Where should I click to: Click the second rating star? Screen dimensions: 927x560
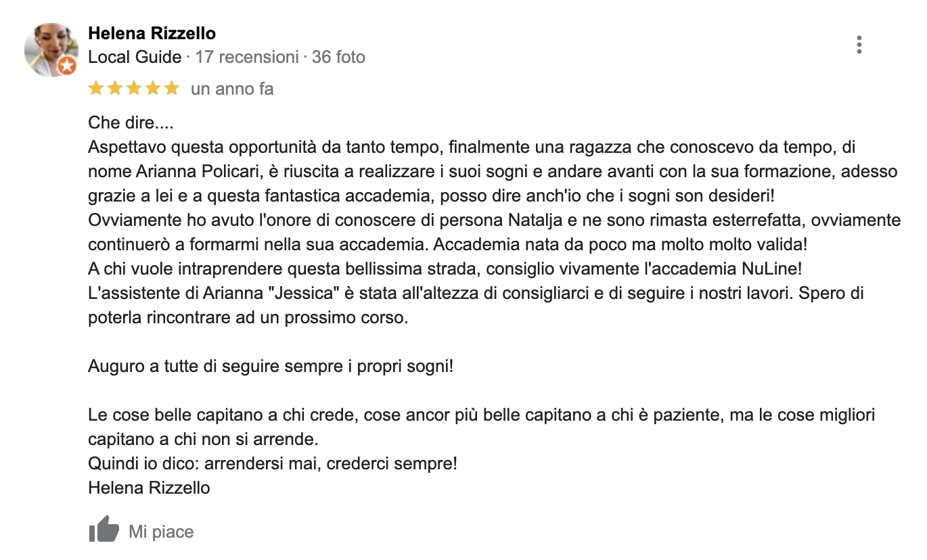[x=115, y=88]
